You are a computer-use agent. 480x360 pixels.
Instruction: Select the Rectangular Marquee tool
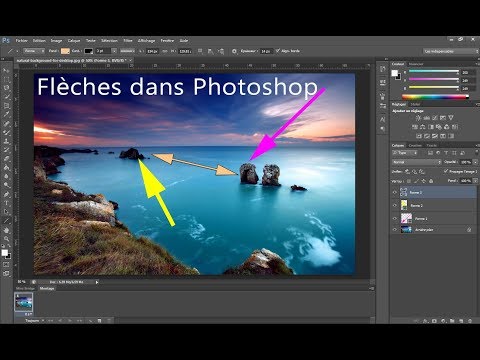point(6,79)
